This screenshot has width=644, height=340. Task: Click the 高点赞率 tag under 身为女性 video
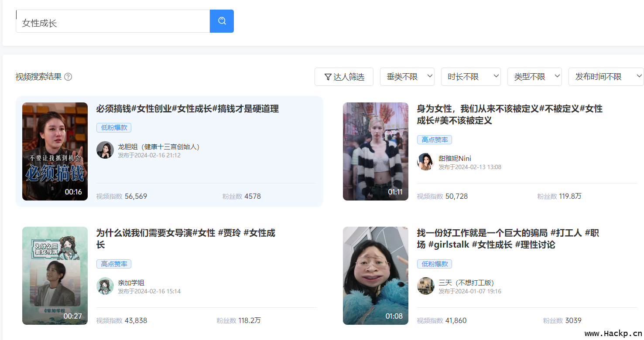[434, 140]
